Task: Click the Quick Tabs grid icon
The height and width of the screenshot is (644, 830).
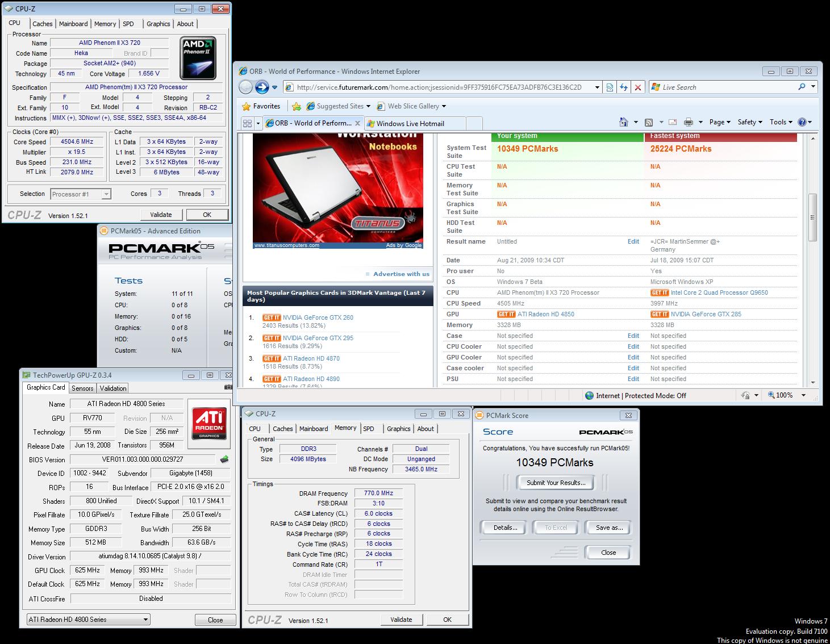Action: point(247,123)
